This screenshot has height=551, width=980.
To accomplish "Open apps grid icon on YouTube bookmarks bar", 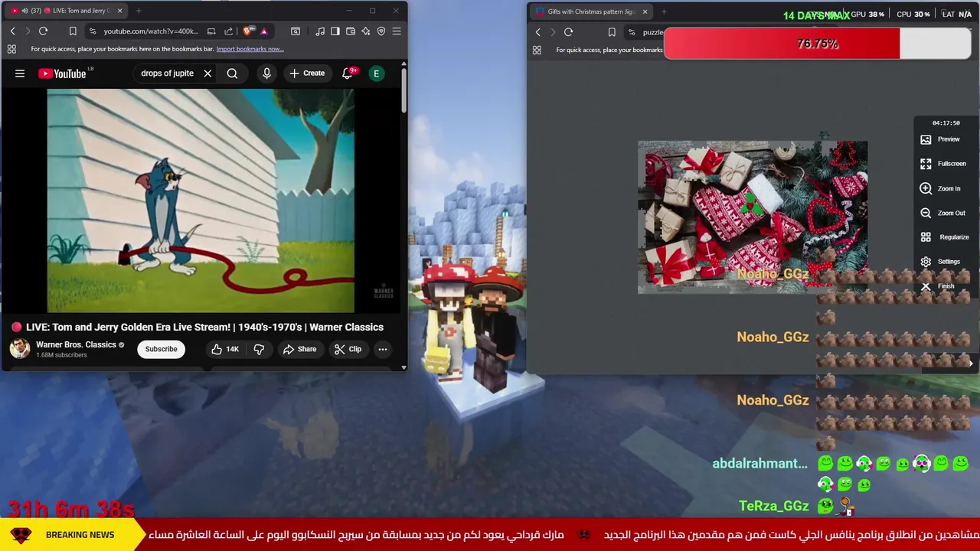I will [11, 49].
